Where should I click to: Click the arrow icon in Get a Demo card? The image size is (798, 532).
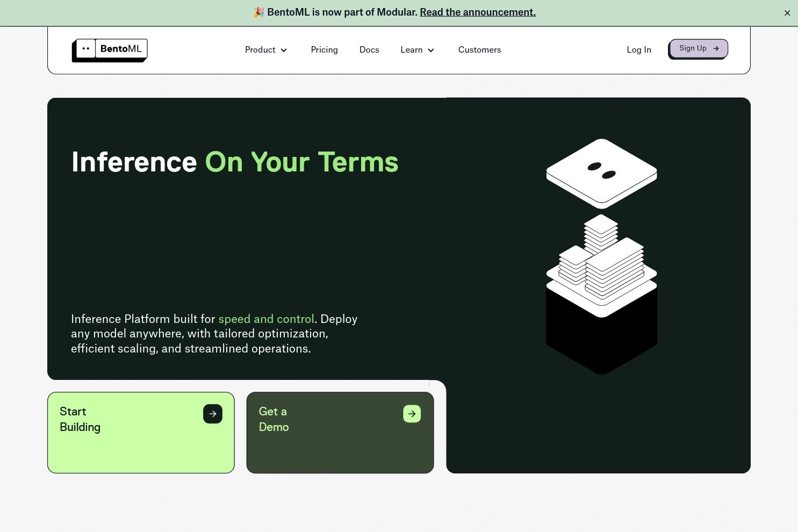(x=412, y=414)
